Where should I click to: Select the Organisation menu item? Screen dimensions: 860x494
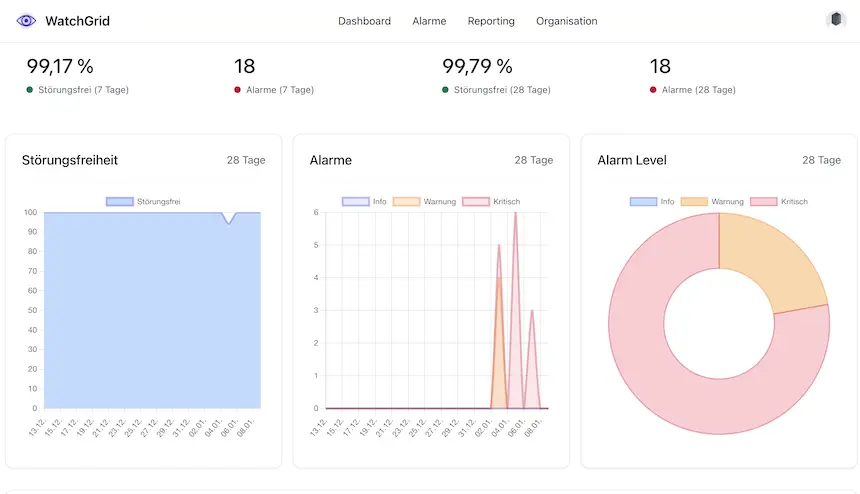[x=567, y=21]
